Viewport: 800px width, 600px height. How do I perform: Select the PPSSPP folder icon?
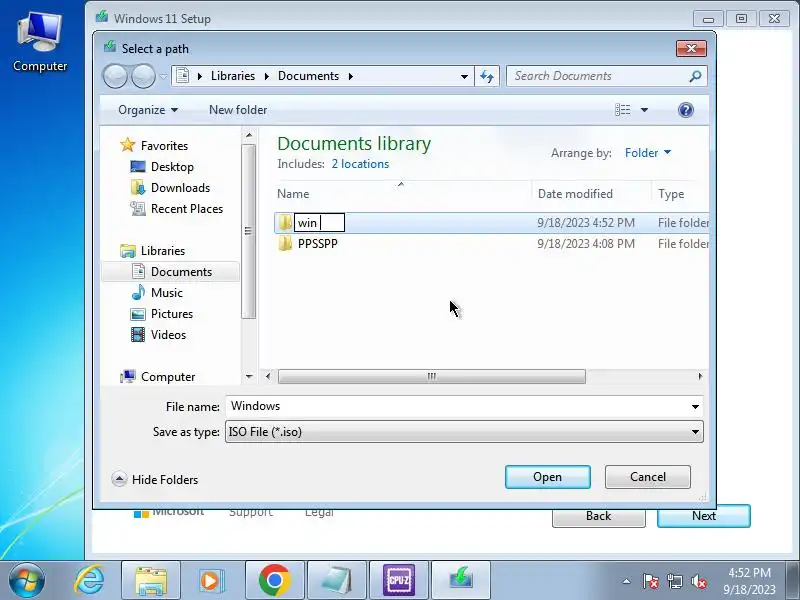point(285,243)
